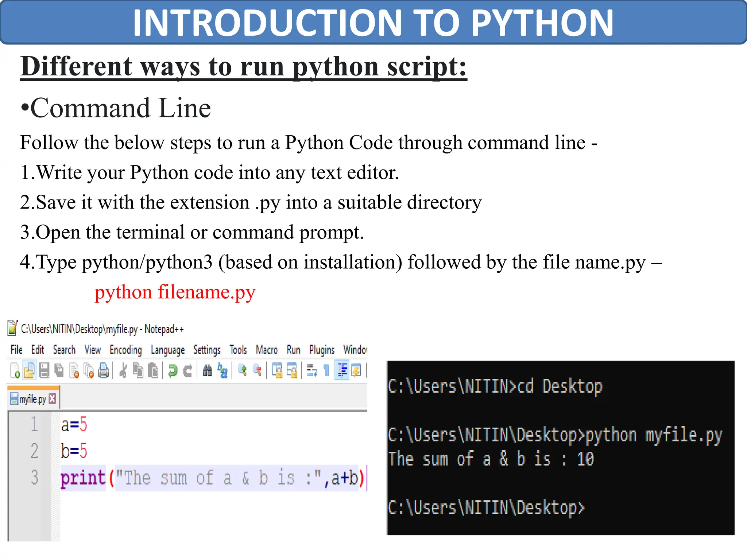747x560 pixels.
Task: Click the Cut scissors icon
Action: (123, 371)
